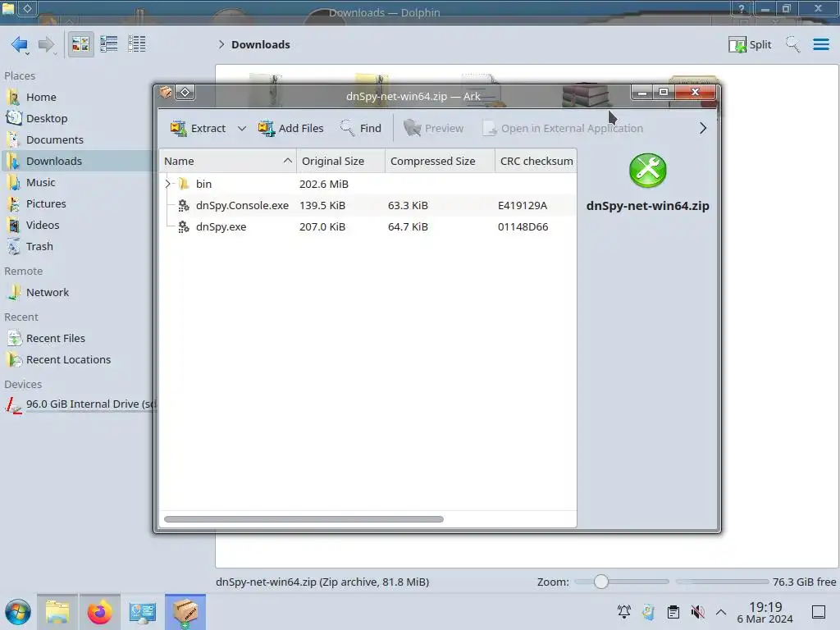
Task: Open notifications bell in system tray
Action: point(623,612)
